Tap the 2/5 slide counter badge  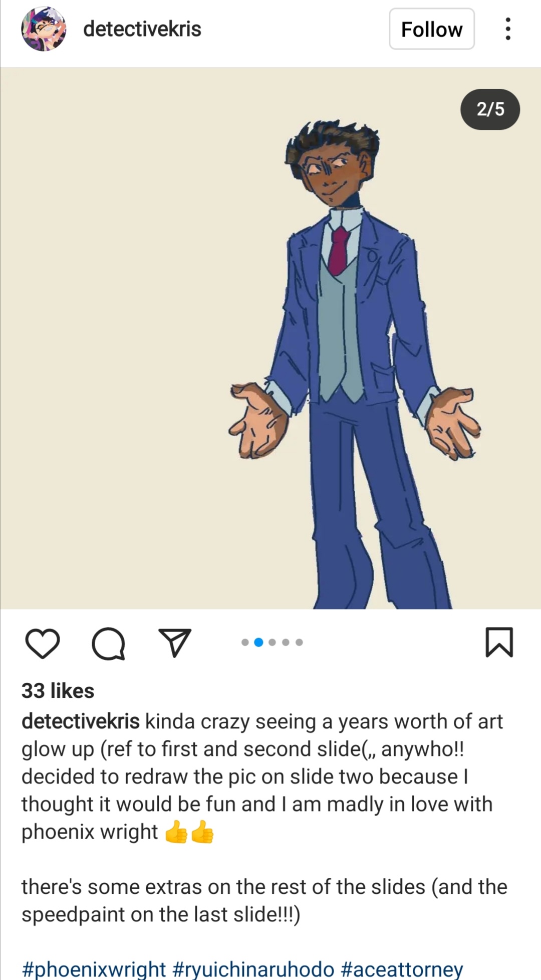pos(490,109)
